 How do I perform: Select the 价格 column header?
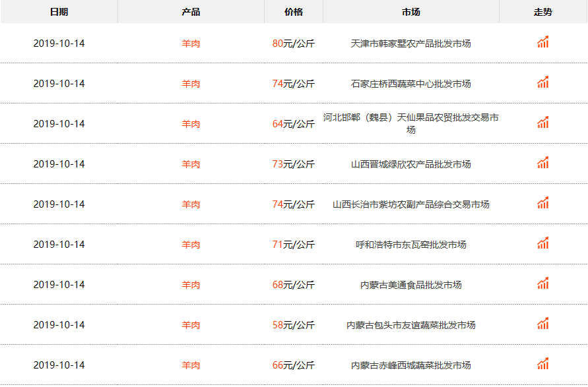pos(294,12)
